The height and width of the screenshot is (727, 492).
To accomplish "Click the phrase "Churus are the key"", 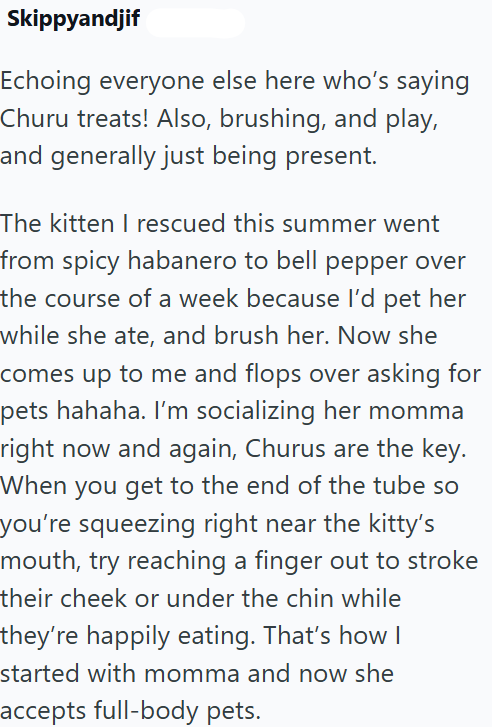I will (355, 449).
